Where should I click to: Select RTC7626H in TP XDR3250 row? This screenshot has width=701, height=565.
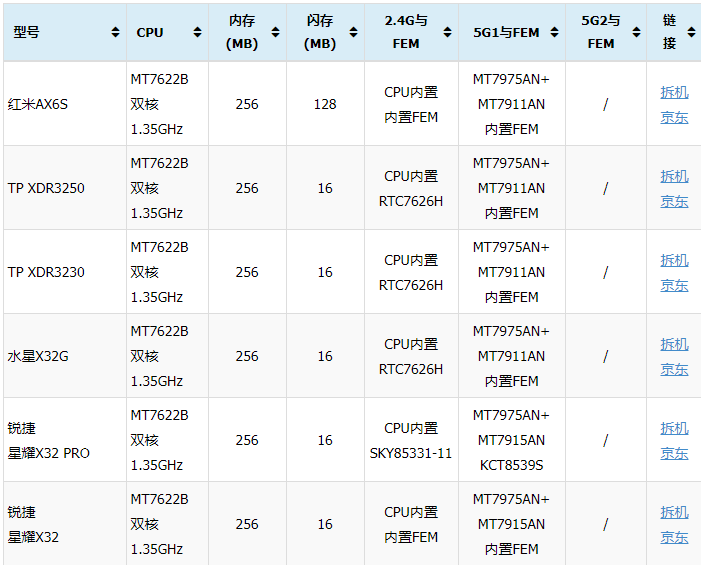pyautogui.click(x=411, y=201)
